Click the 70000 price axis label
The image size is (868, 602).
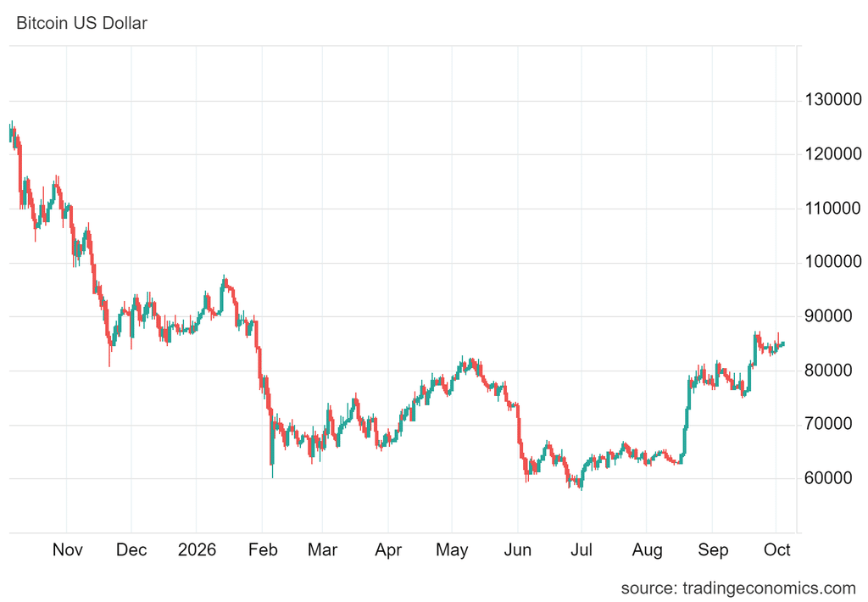828,424
